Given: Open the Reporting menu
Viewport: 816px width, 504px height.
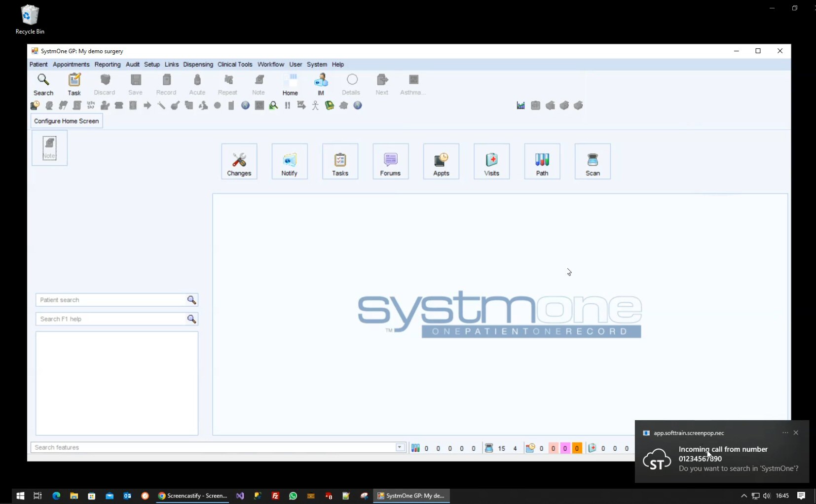Looking at the screenshot, I should click(x=108, y=65).
